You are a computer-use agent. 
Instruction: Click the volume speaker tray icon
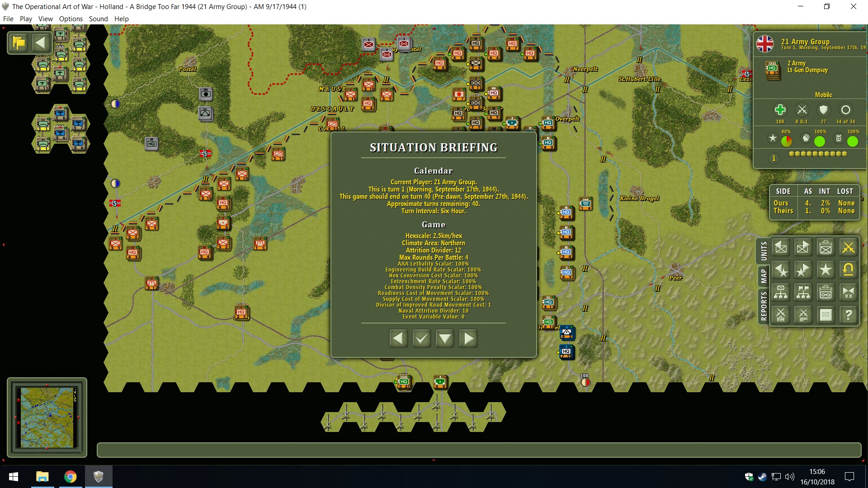(790, 477)
